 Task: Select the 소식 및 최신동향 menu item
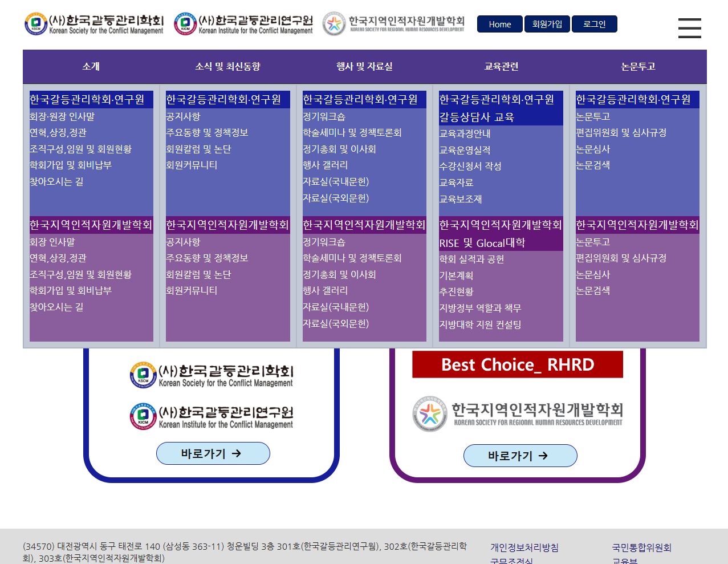[x=228, y=66]
